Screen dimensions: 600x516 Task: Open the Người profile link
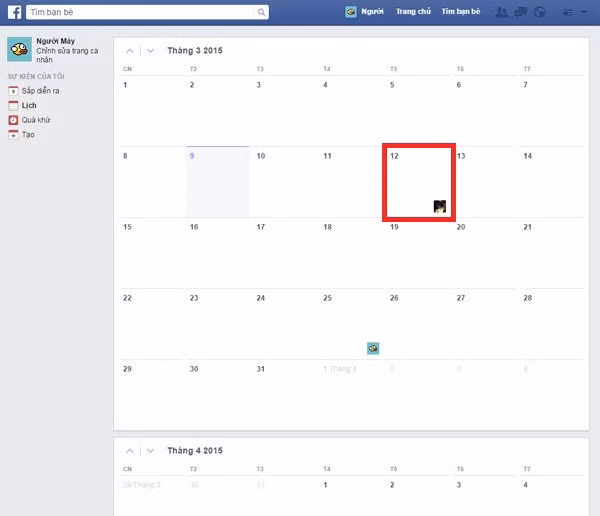coord(372,11)
